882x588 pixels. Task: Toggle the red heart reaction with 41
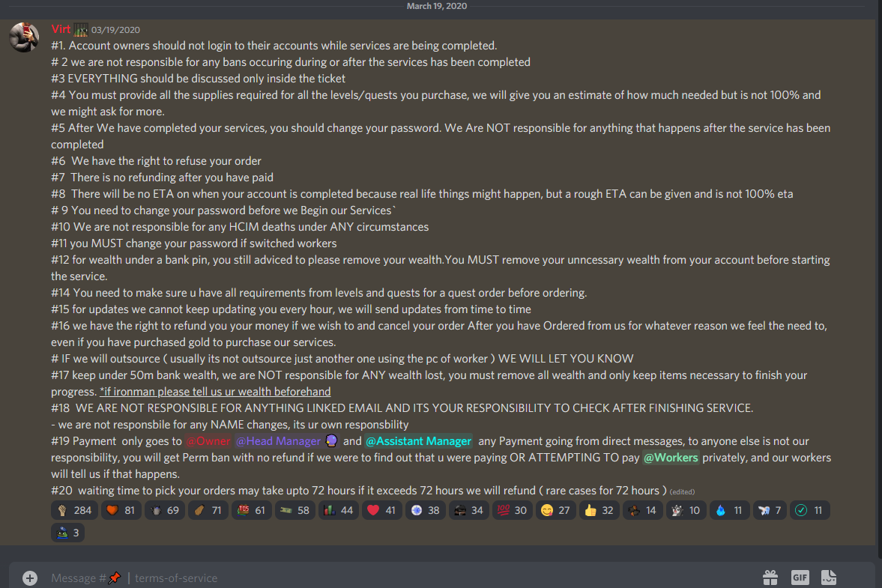pyautogui.click(x=382, y=510)
